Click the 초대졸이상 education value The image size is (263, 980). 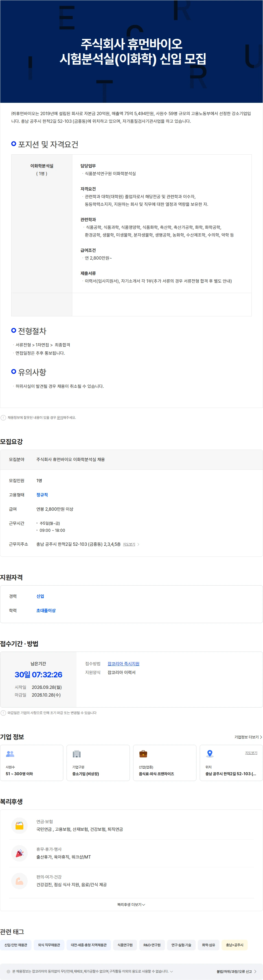pos(46,610)
